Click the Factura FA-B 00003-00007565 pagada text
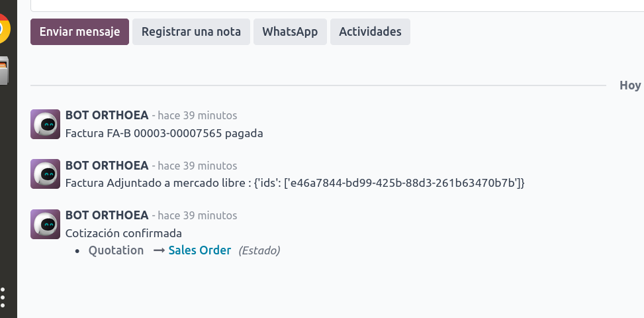 (164, 134)
